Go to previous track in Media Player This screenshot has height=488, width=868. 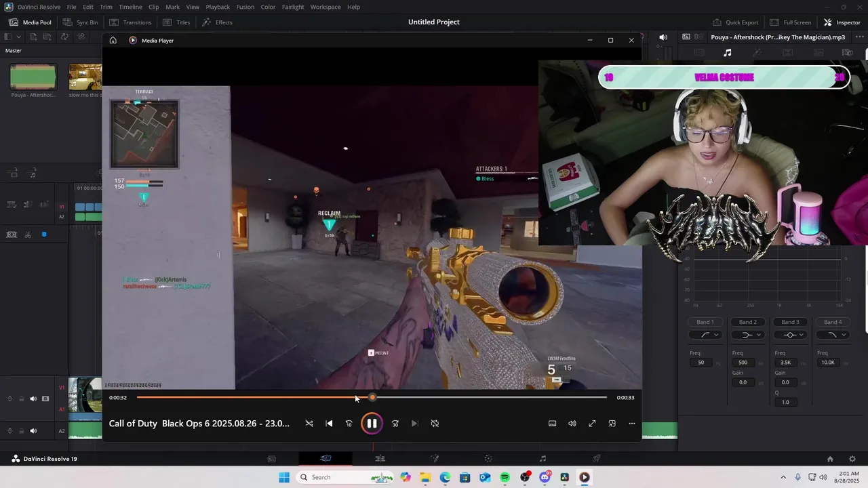329,424
